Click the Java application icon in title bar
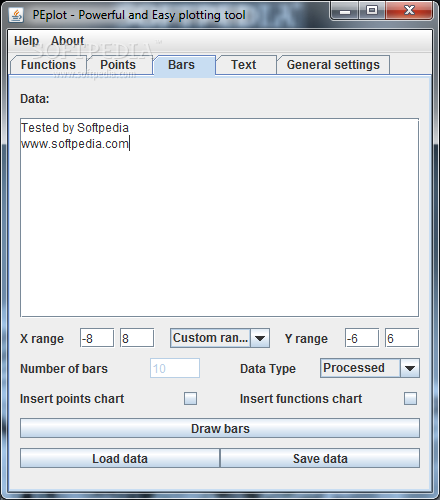 click(16, 15)
